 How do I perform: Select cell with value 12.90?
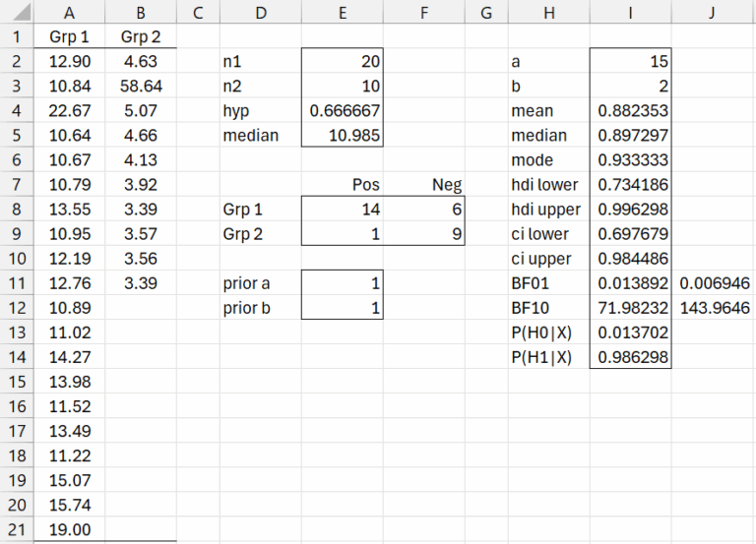(70, 61)
